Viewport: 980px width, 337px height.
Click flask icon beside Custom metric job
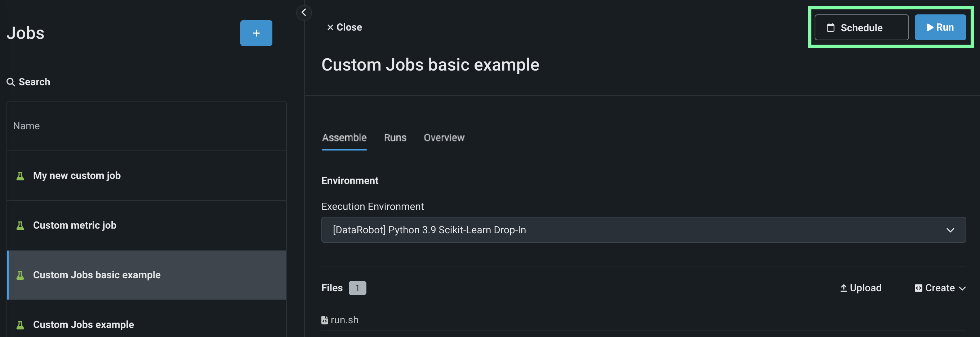pyautogui.click(x=20, y=225)
